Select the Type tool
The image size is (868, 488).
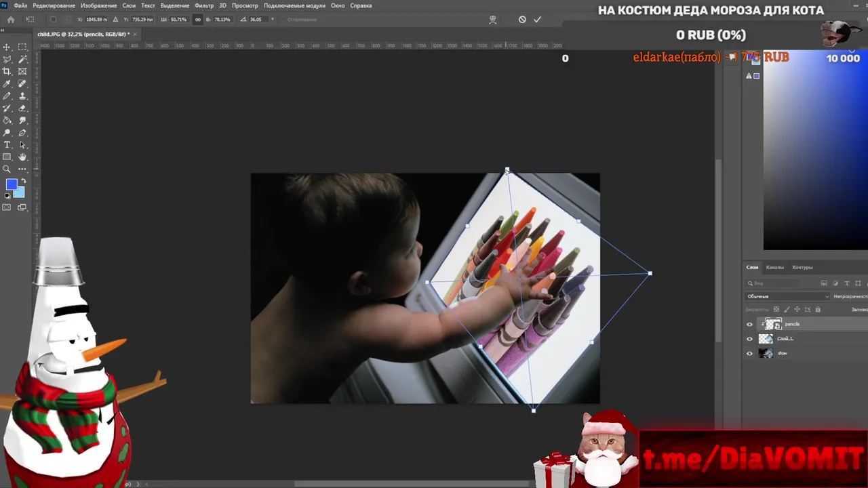(x=7, y=144)
